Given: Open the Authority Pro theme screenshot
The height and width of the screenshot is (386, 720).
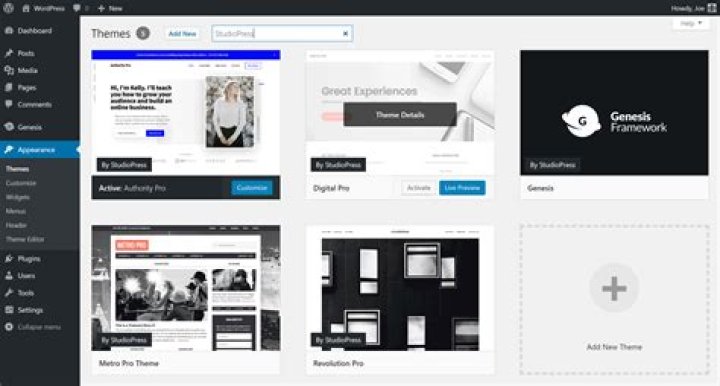Looking at the screenshot, I should 186,113.
